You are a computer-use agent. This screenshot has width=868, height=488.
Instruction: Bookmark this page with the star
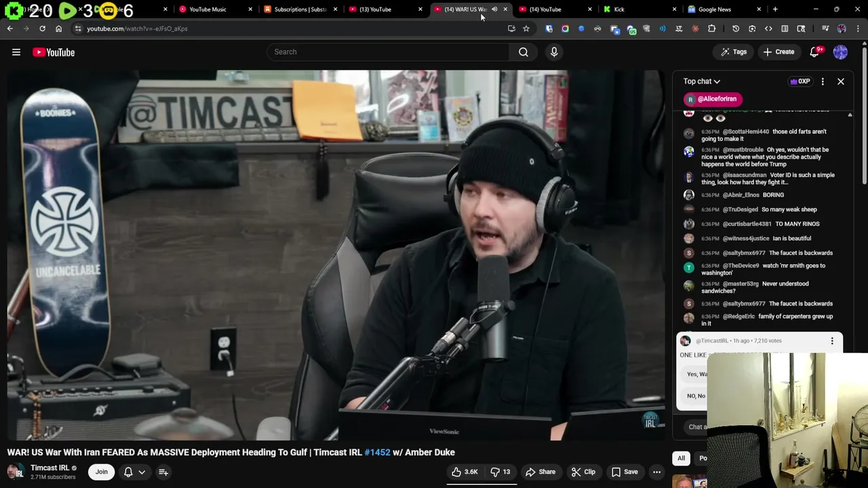coord(526,28)
